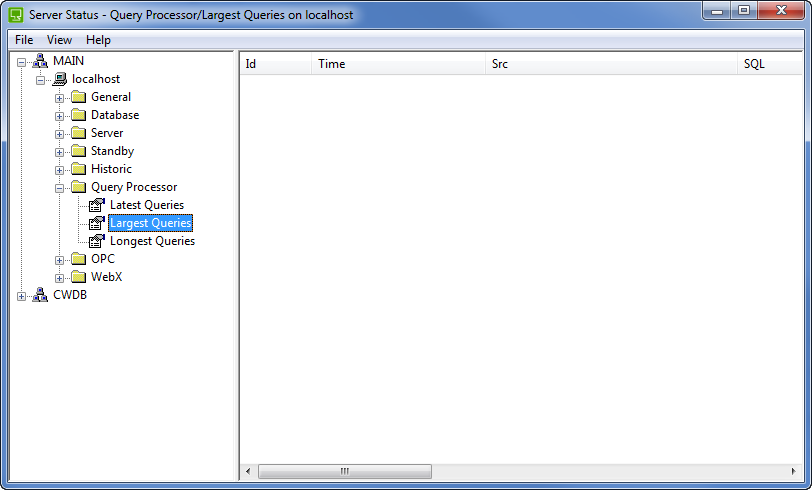Expand the General folder
812x490 pixels.
pyautogui.click(x=60, y=98)
